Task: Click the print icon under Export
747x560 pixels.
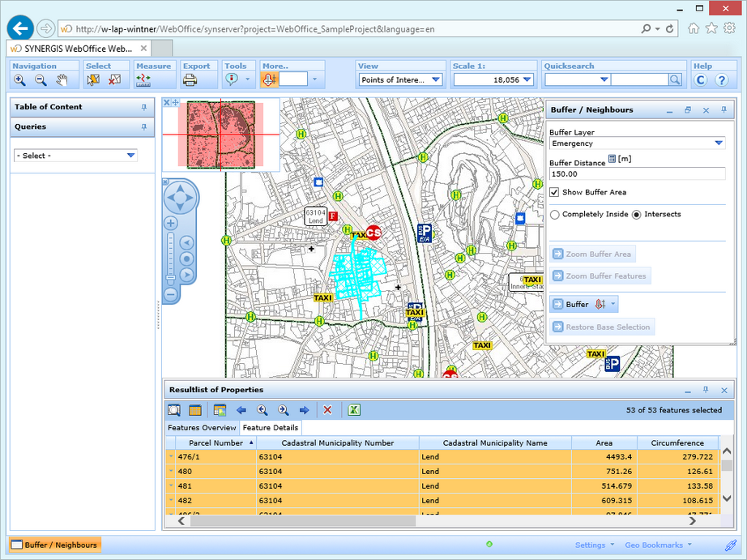Action: click(190, 79)
